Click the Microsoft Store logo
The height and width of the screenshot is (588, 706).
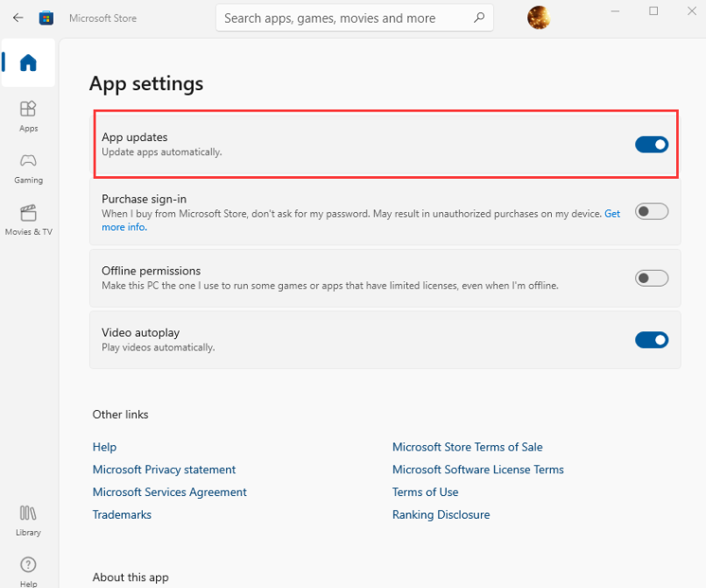tap(46, 18)
